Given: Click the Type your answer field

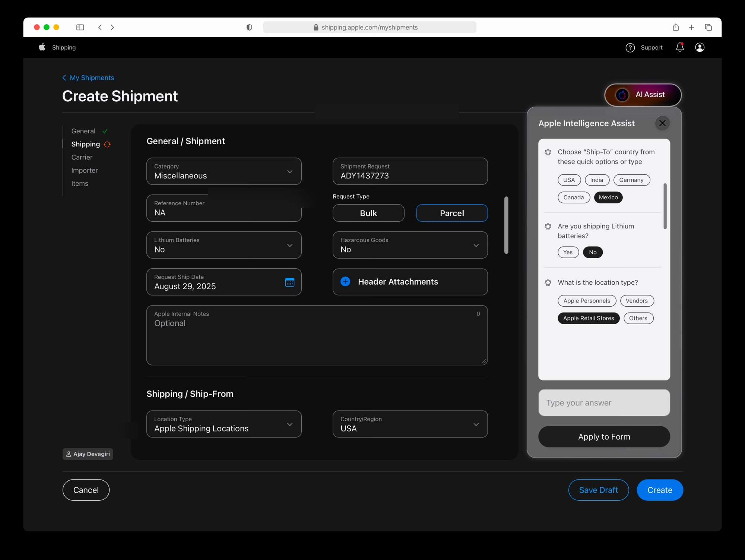Looking at the screenshot, I should click(604, 403).
